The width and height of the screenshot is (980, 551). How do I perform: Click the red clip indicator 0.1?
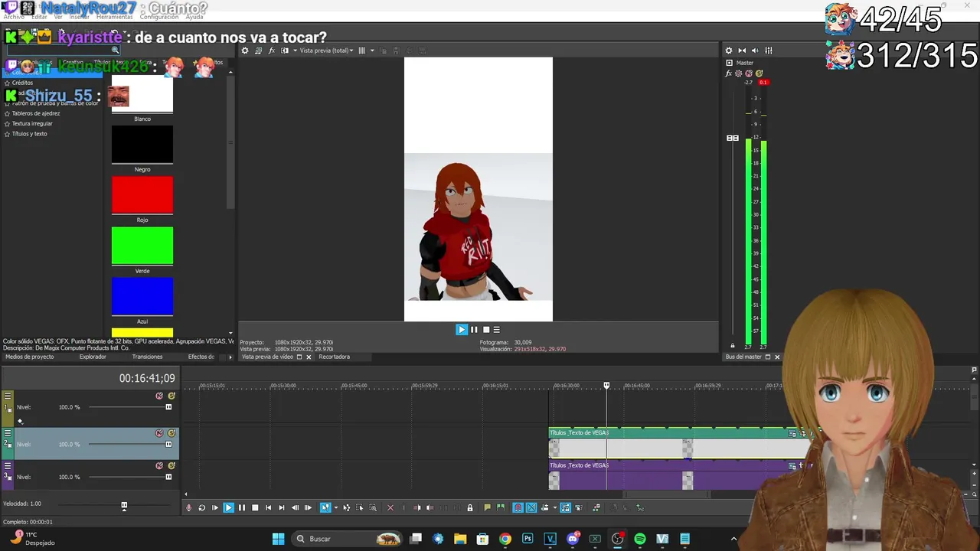tap(763, 83)
